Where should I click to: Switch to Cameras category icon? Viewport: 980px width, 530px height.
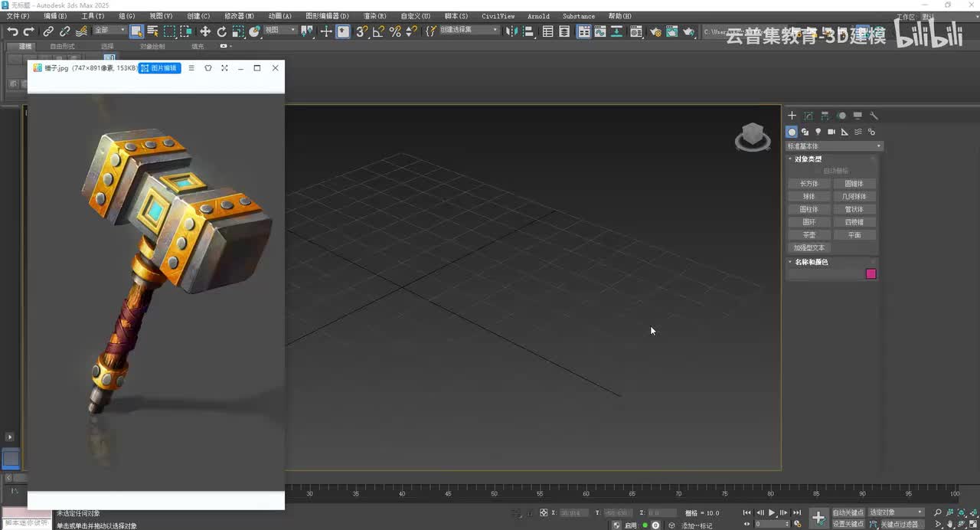click(x=831, y=132)
